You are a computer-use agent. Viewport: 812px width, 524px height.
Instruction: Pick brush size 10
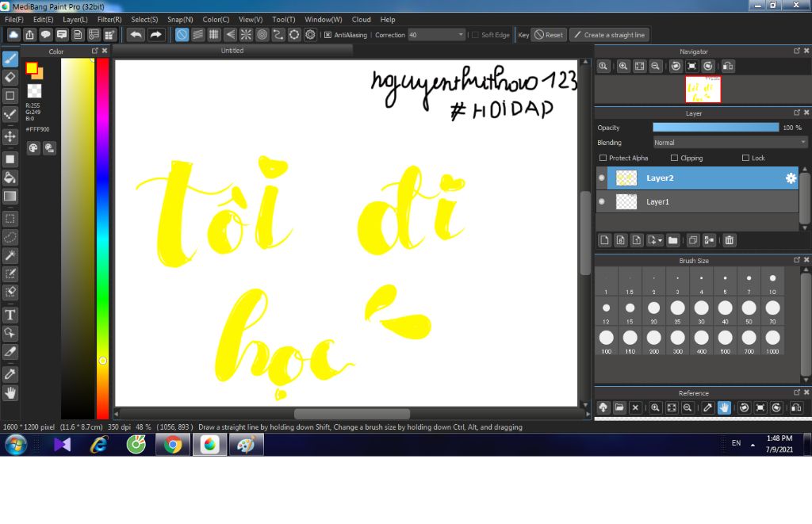[x=772, y=281]
